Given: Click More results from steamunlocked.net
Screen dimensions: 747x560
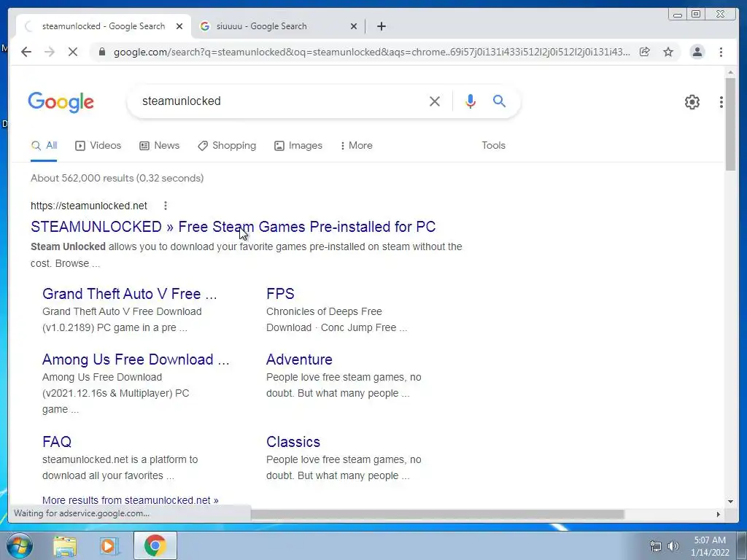Looking at the screenshot, I should point(130,500).
